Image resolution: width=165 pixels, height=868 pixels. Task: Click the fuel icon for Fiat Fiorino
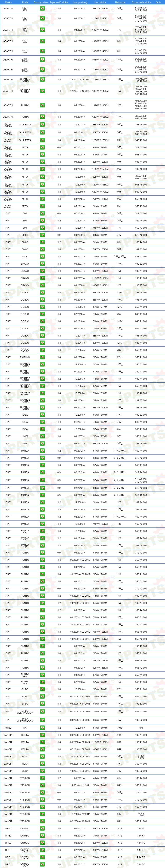pos(42,357)
